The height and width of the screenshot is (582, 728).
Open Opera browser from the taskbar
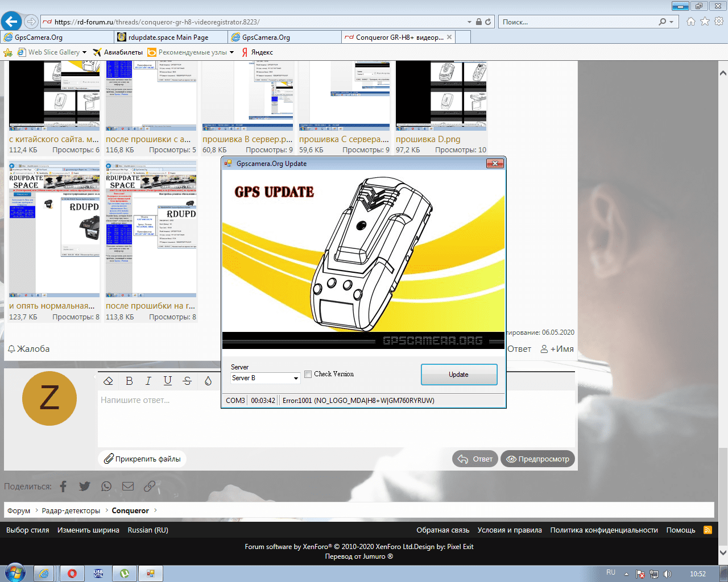(x=72, y=573)
